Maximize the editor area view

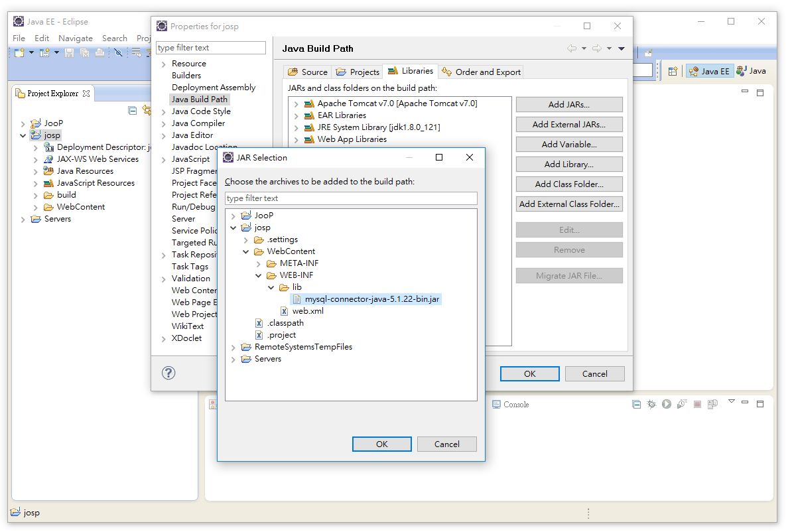[x=760, y=92]
